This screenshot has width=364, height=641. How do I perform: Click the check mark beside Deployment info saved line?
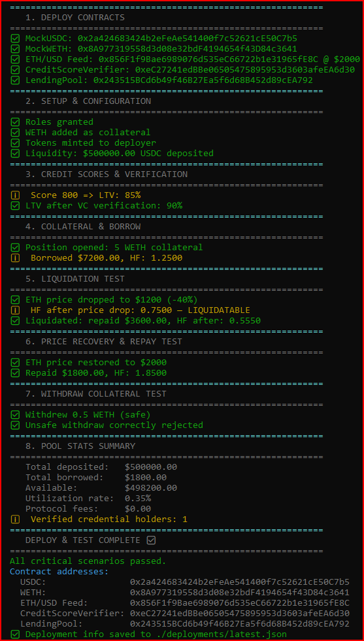coord(15,634)
